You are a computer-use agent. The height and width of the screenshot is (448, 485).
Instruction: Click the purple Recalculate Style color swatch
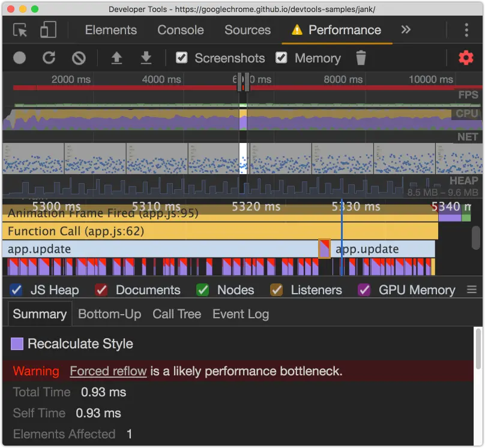(17, 344)
